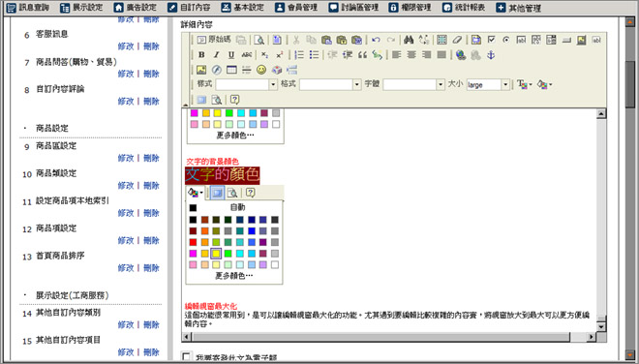Open the 自訂內容 menu
Screen dimensions: 639x364
[190, 8]
